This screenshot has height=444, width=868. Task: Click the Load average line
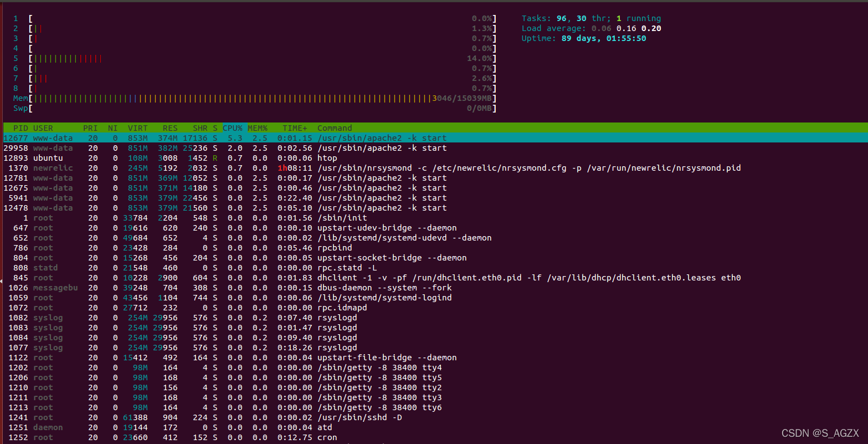[591, 28]
